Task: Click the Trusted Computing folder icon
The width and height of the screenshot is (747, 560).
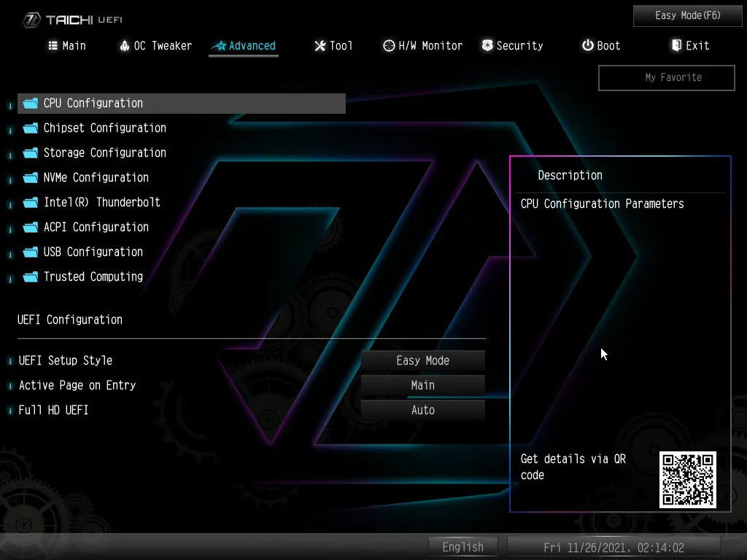Action: point(31,276)
